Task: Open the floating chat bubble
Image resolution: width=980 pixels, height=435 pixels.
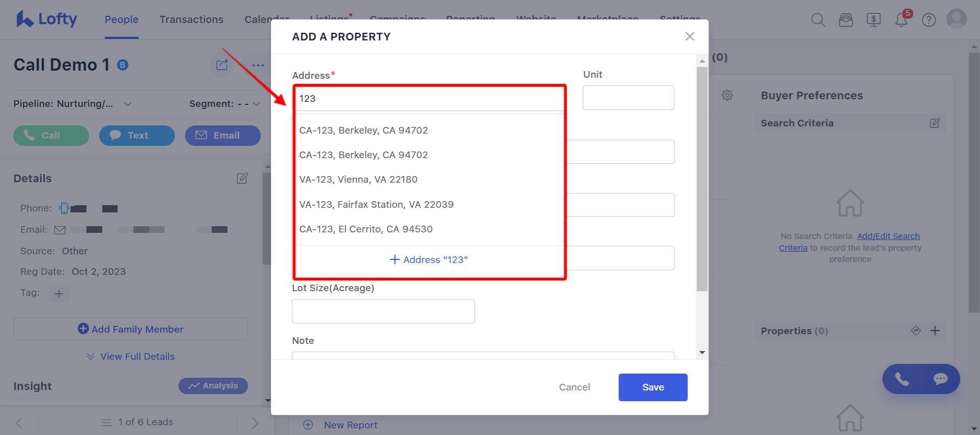Action: [940, 379]
